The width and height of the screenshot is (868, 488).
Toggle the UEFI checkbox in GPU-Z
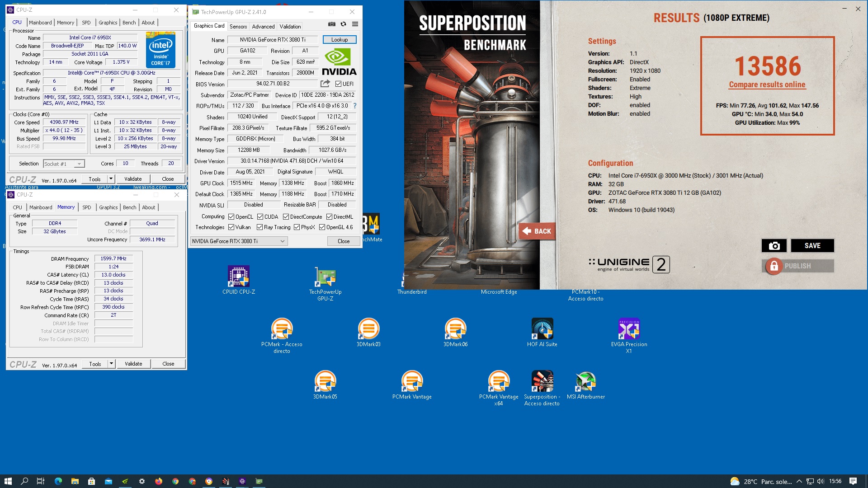pos(338,84)
